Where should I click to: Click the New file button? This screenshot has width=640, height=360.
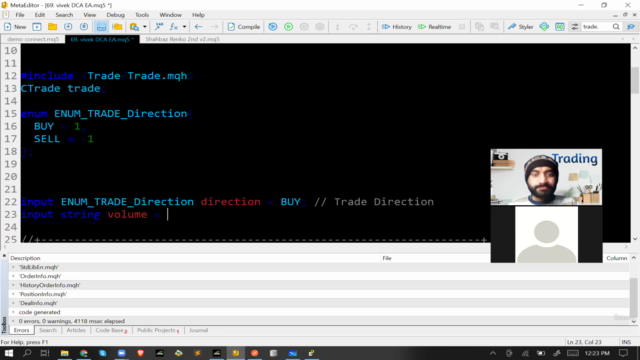tap(15, 27)
